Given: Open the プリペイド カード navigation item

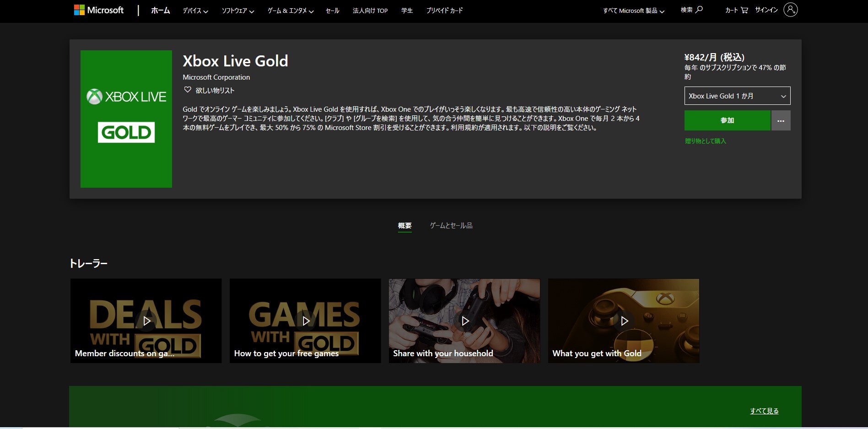Looking at the screenshot, I should pos(445,11).
